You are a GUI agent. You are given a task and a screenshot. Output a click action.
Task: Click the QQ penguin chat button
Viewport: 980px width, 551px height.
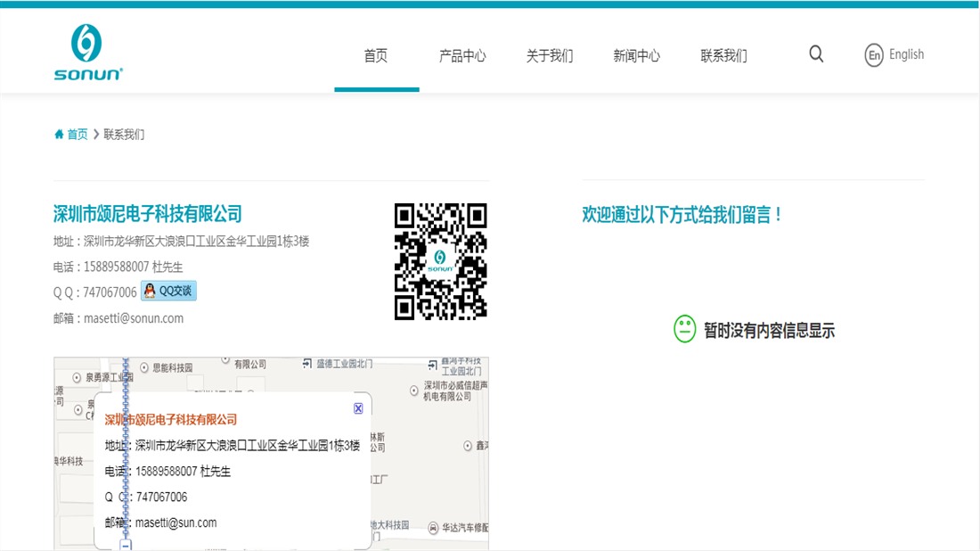tap(168, 291)
